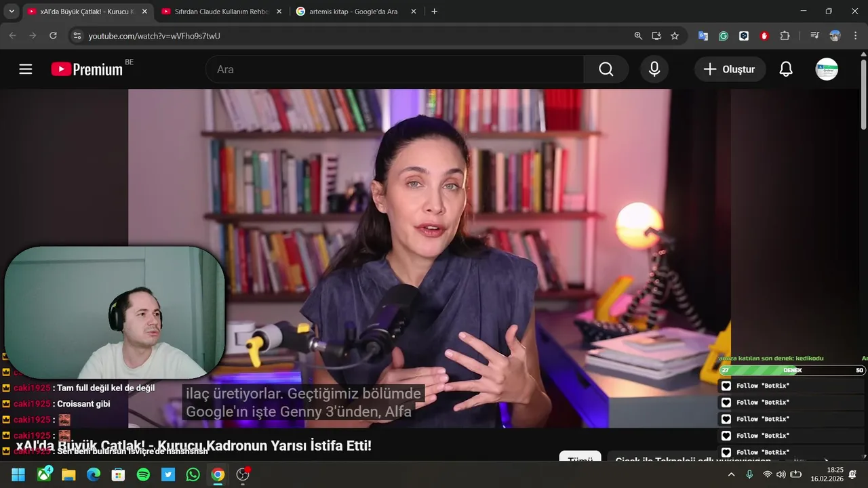Click video title xAI'da Büyük Çatlak
This screenshot has width=868, height=488.
pyautogui.click(x=193, y=446)
